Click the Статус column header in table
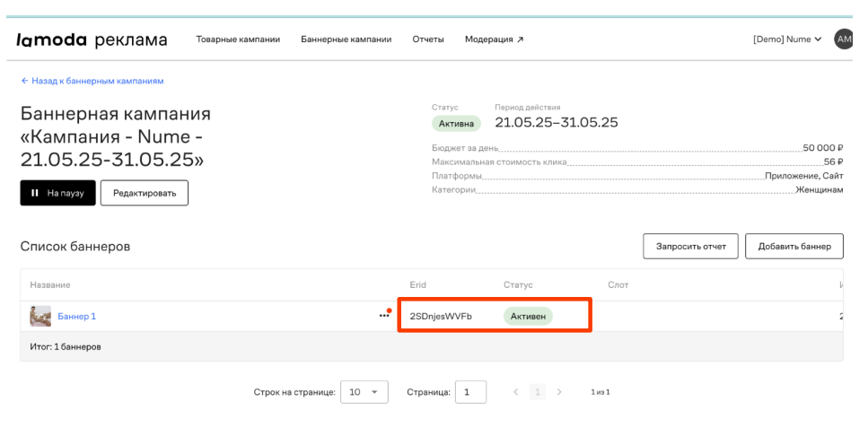The image size is (868, 428). tap(518, 284)
